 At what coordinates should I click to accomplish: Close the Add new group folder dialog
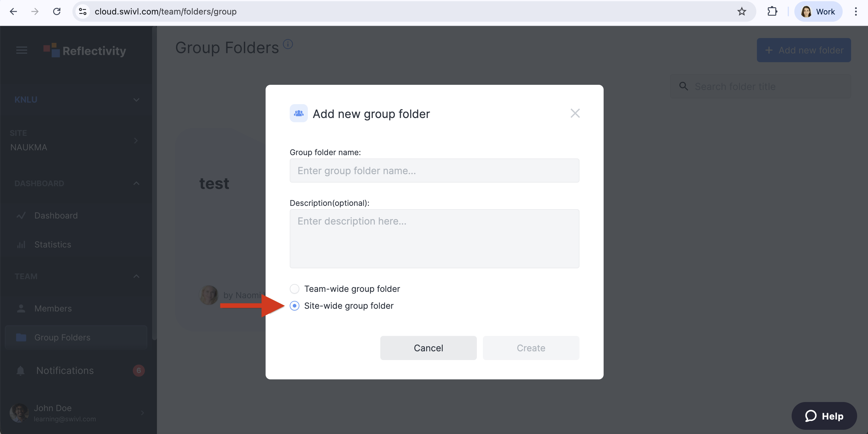[575, 113]
